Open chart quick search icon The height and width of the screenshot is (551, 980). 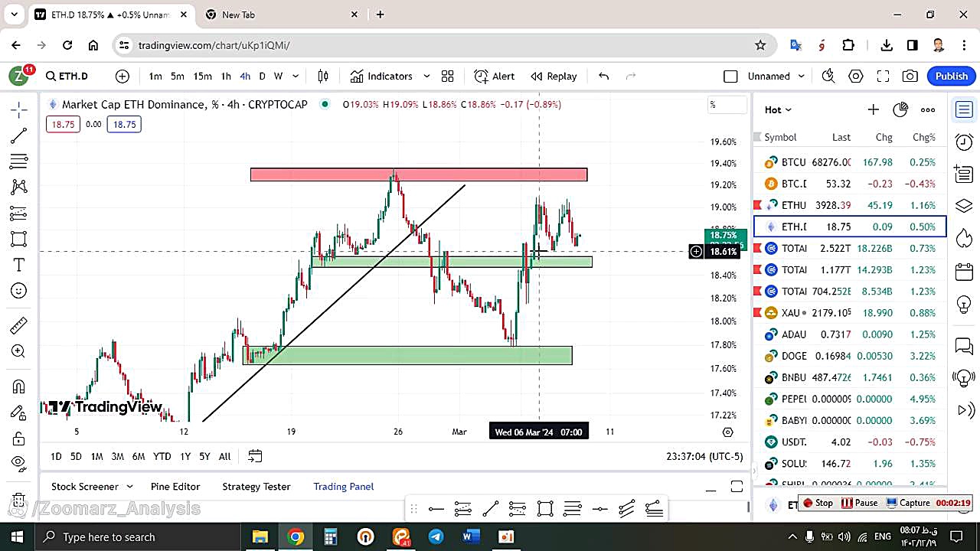pos(828,76)
